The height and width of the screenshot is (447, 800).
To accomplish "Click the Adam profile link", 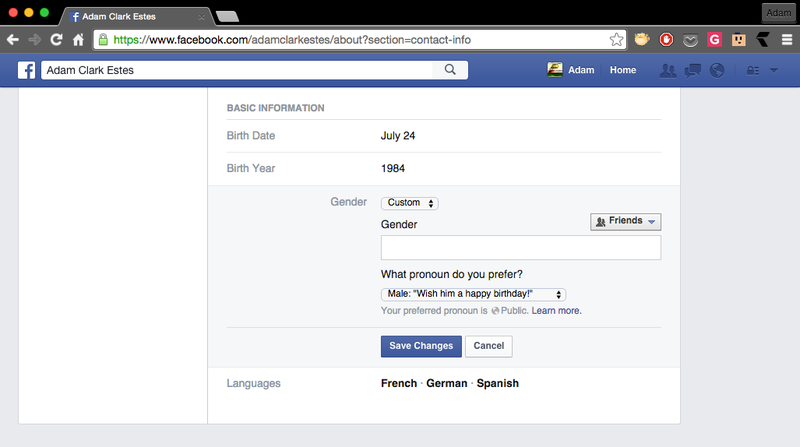I will click(x=581, y=70).
